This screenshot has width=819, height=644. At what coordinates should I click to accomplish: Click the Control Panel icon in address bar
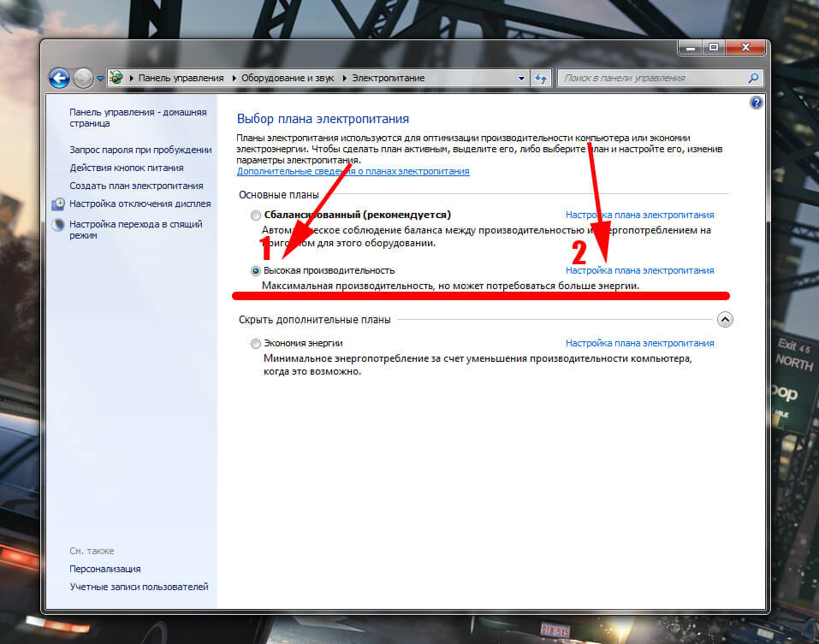(116, 78)
